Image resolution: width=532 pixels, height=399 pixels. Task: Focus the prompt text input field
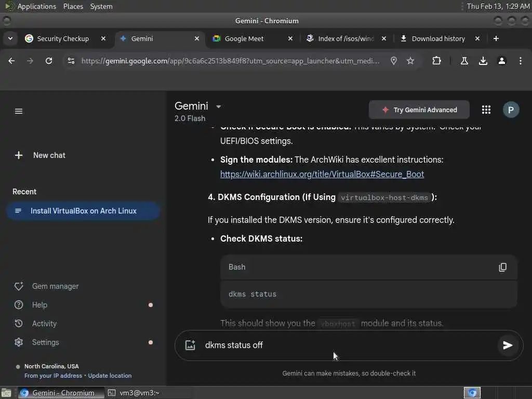tap(348, 345)
